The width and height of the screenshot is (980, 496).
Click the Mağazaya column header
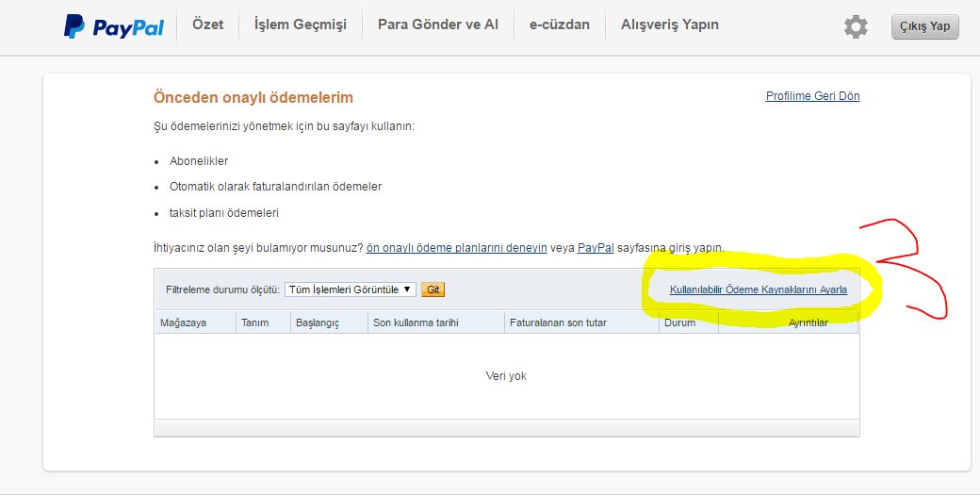(184, 322)
